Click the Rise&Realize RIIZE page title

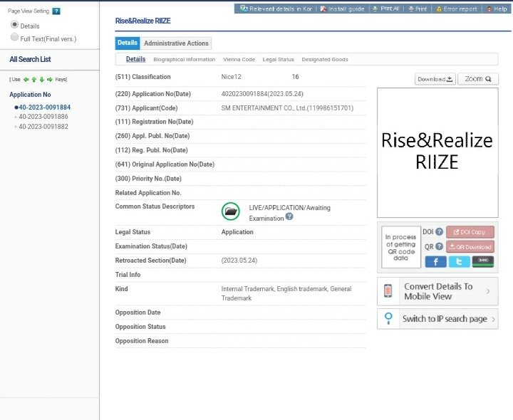tap(142, 21)
